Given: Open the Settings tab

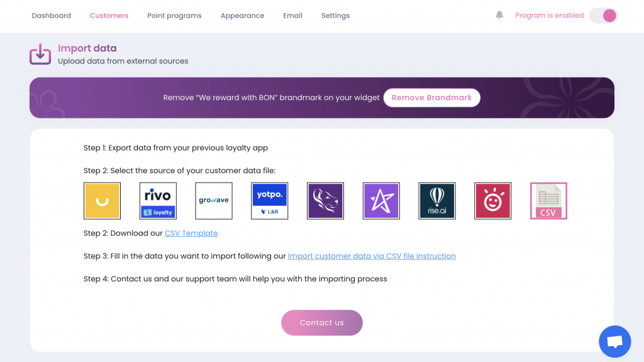Looking at the screenshot, I should [336, 16].
